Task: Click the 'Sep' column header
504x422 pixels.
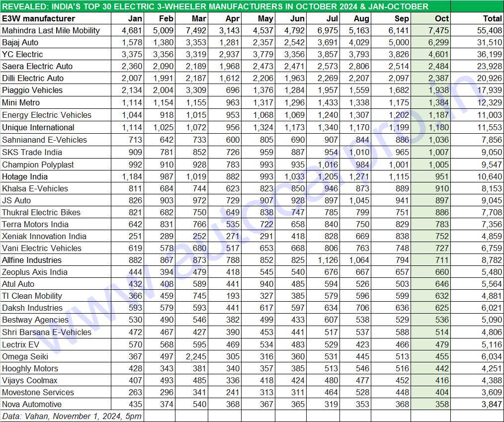Action: 402,18
